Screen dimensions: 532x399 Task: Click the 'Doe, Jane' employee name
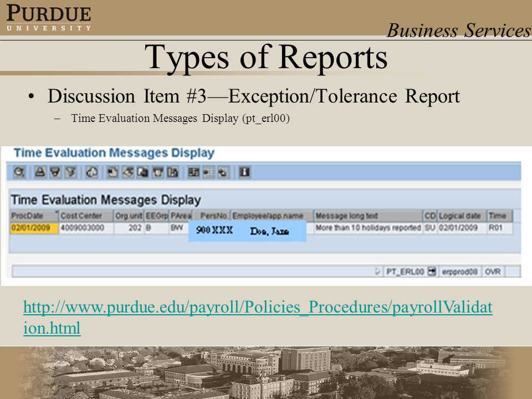tap(269, 232)
